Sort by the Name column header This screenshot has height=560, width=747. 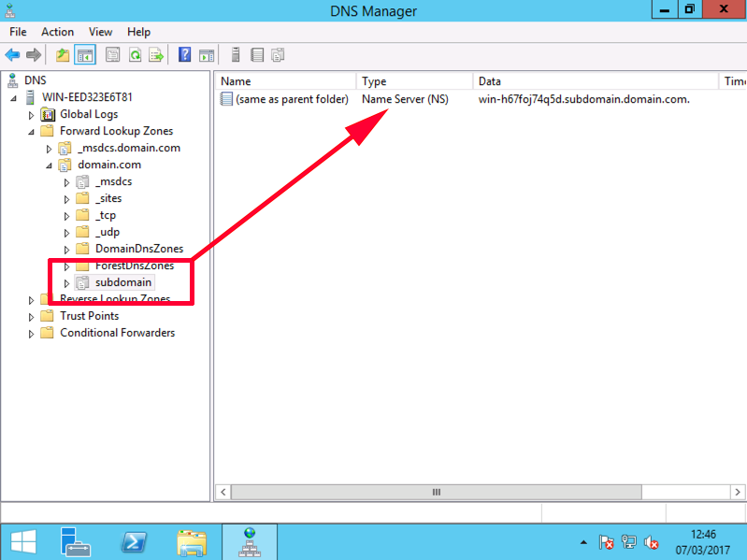pos(286,81)
